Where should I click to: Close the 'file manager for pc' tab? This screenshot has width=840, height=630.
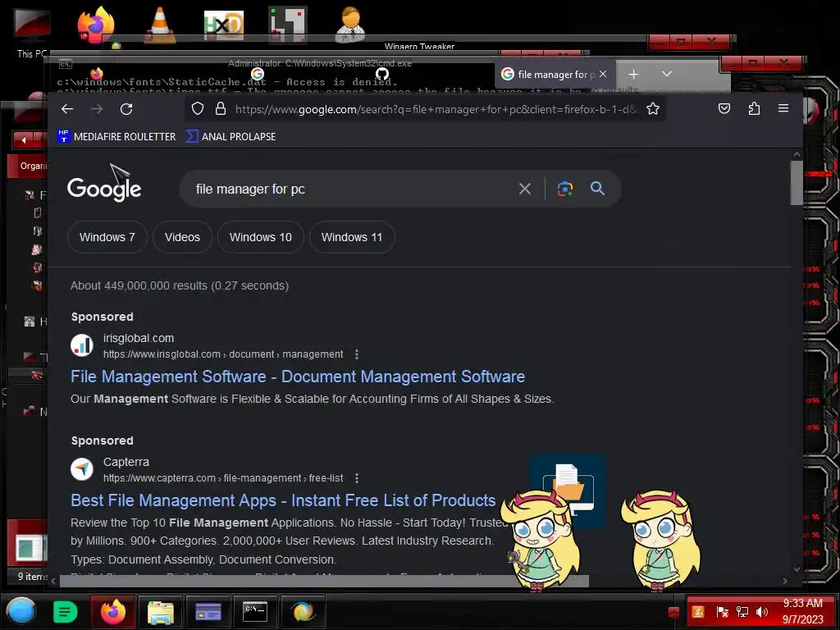tap(603, 74)
